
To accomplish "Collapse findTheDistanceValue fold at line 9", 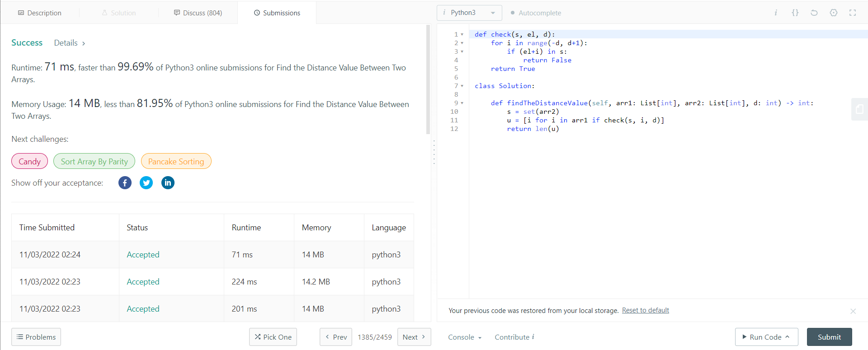I will click(x=462, y=103).
